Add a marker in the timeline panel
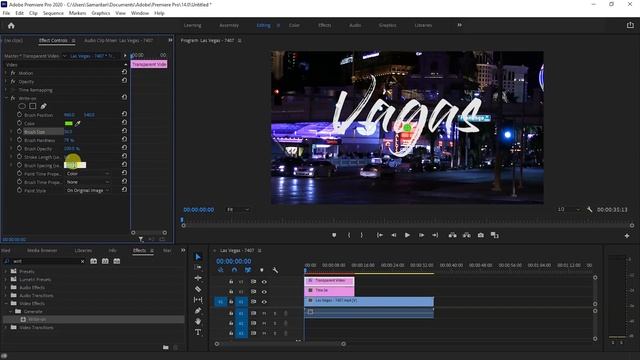The image size is (640, 360). click(262, 270)
